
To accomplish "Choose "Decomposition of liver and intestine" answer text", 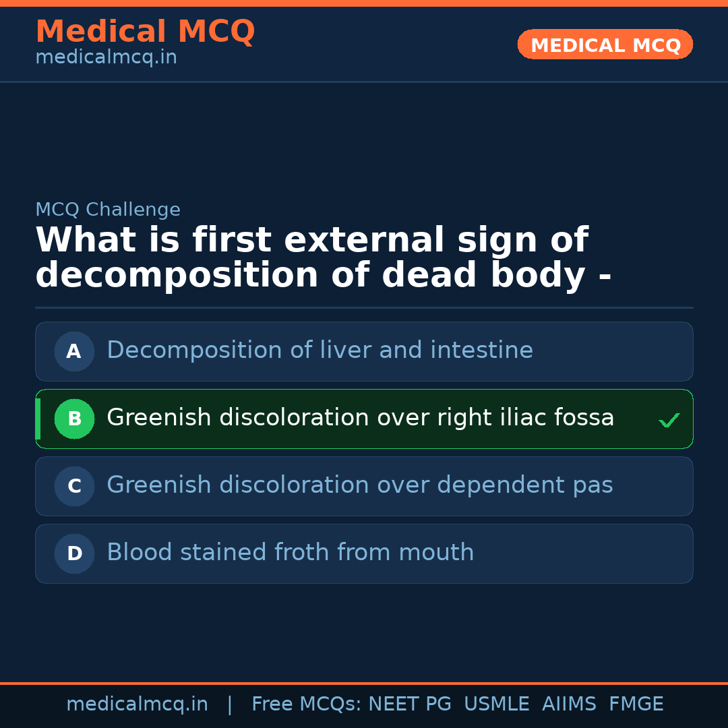I will pyautogui.click(x=320, y=351).
